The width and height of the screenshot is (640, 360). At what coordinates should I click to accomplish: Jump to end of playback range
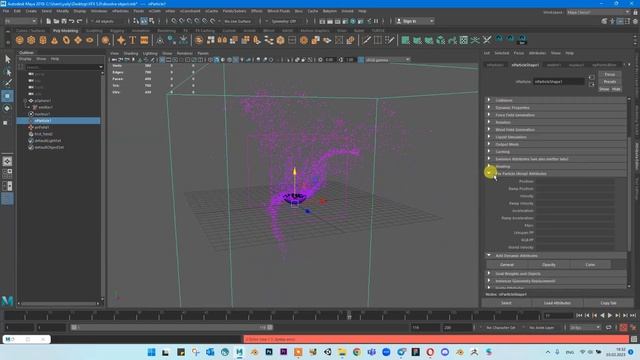point(633,316)
